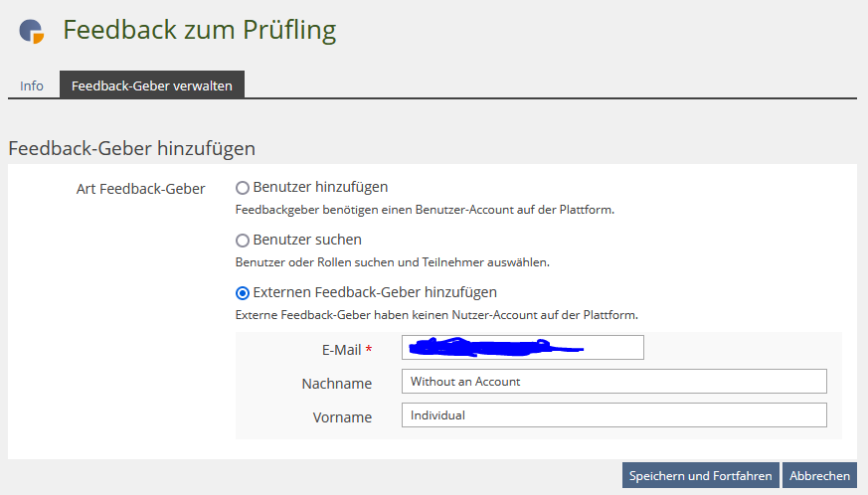Click the "Vorname" field label

(342, 417)
